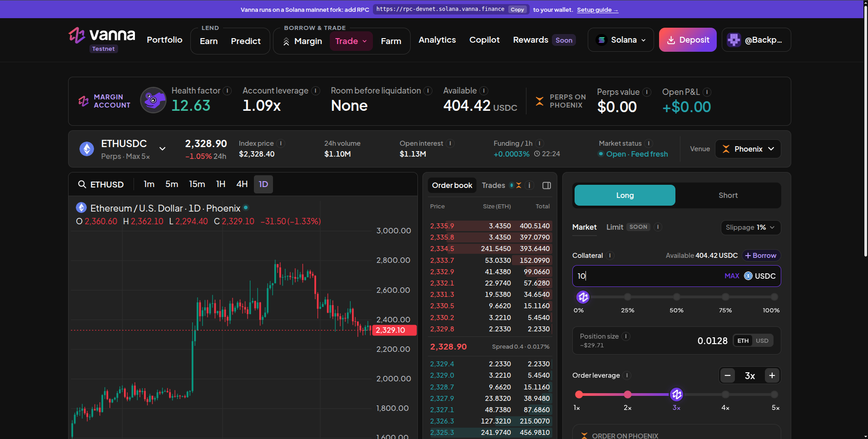This screenshot has height=439, width=868.
Task: Toggle the order book layout panel icon
Action: tap(547, 185)
